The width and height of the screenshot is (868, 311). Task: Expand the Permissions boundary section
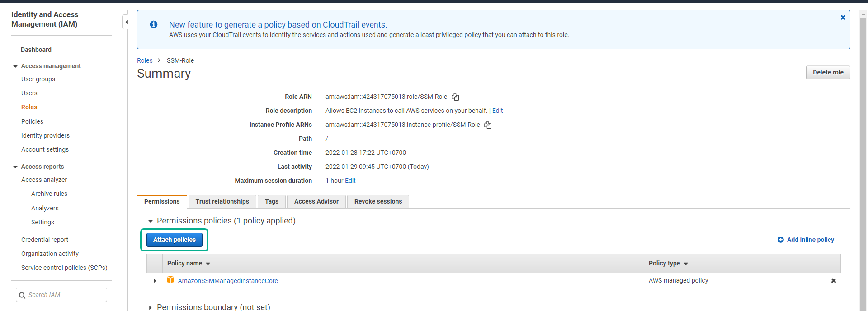click(150, 307)
